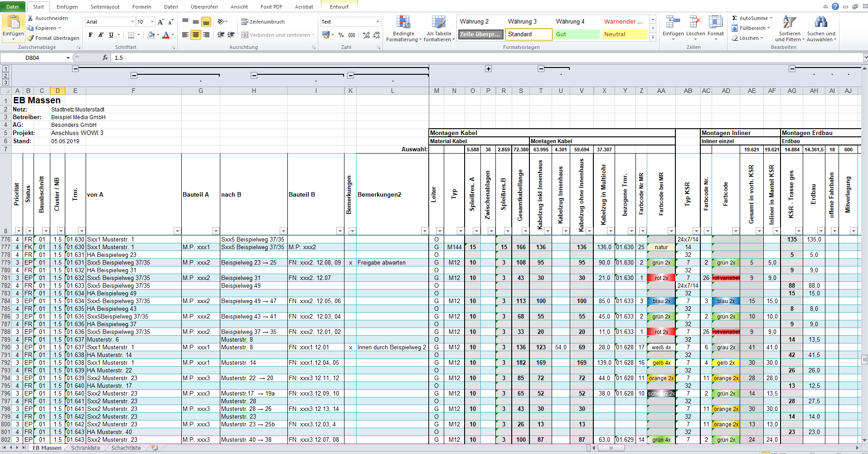This screenshot has height=454, width=868.
Task: Toggle Zeilenumbruch text wrapping
Action: tap(263, 22)
